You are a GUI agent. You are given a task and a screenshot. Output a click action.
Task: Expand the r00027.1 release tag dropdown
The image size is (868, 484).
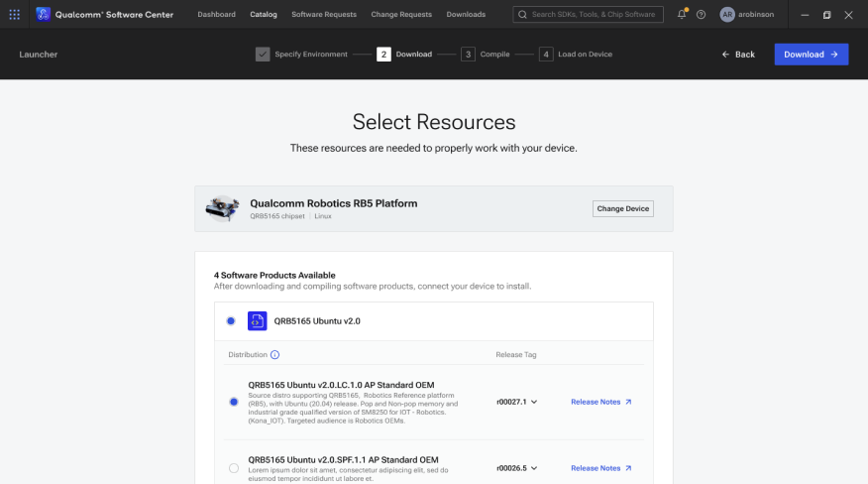[516, 402]
